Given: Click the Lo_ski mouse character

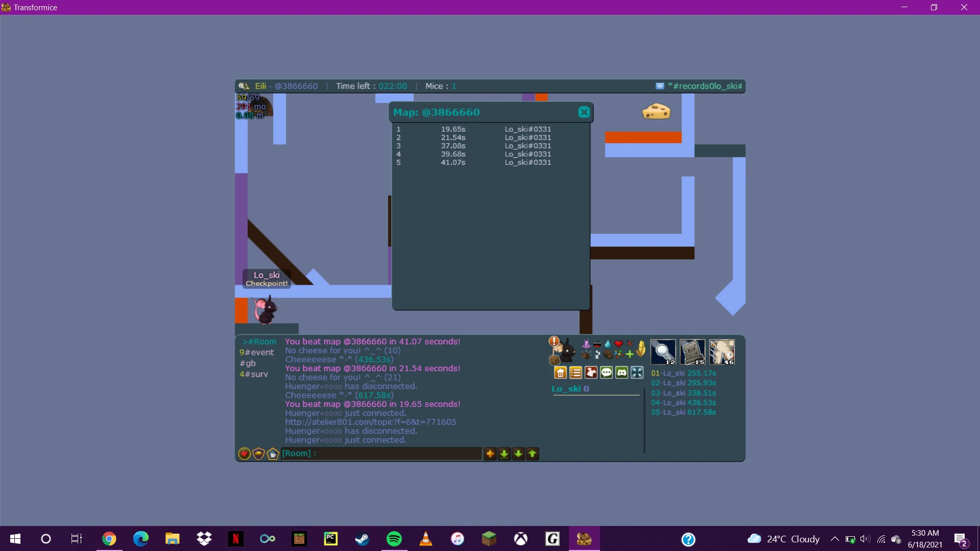Looking at the screenshot, I should pos(265,310).
